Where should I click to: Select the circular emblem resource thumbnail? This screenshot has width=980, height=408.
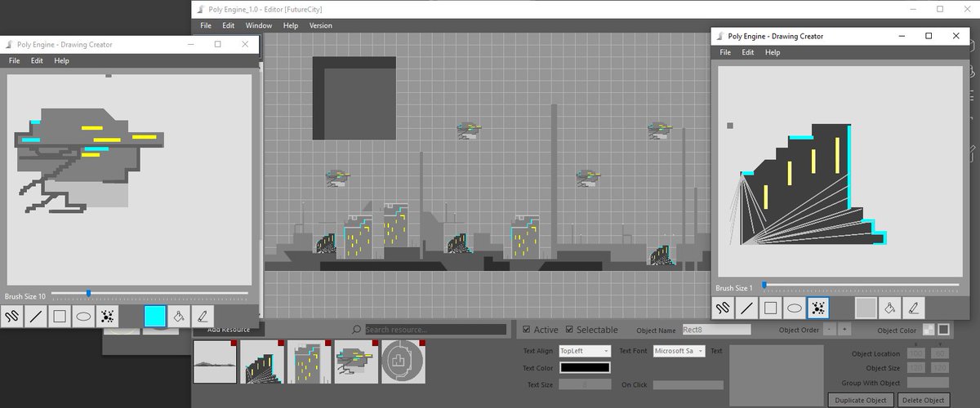coord(403,362)
